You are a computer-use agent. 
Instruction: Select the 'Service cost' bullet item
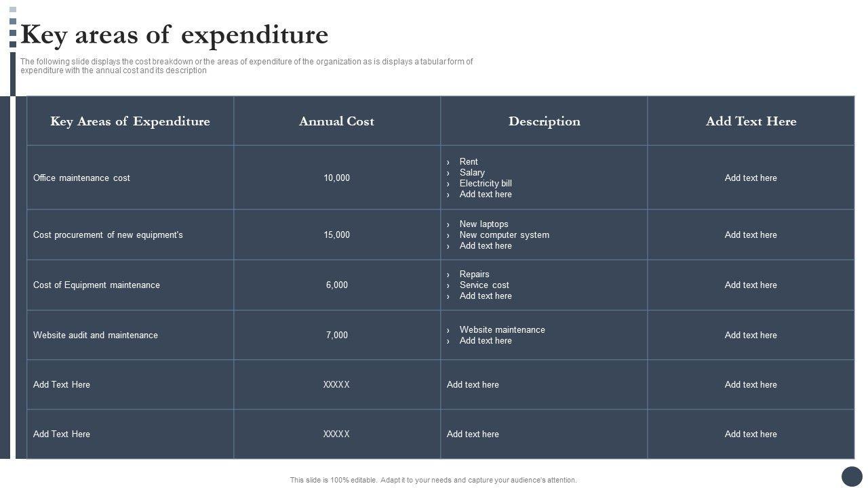(484, 285)
